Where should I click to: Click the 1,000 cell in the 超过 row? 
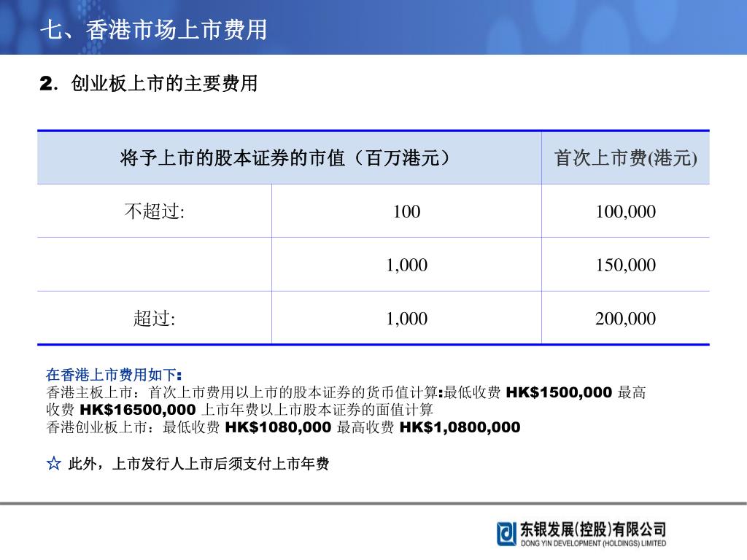(406, 319)
